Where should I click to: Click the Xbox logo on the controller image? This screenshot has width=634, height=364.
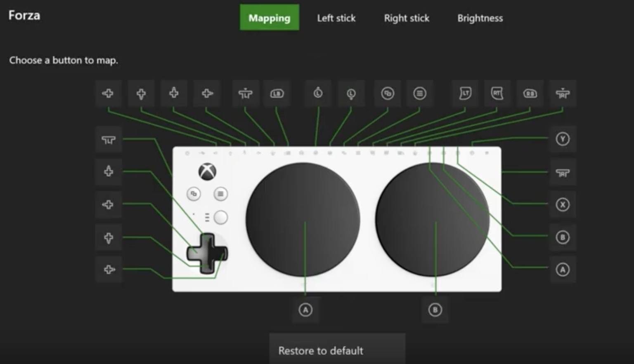click(x=207, y=171)
